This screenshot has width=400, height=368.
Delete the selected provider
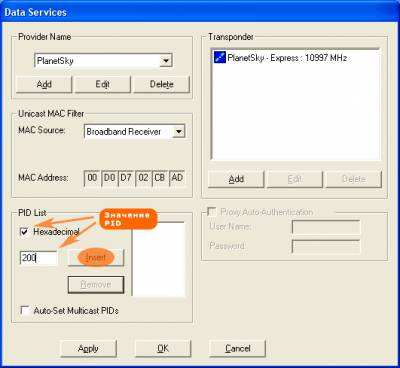tap(162, 84)
